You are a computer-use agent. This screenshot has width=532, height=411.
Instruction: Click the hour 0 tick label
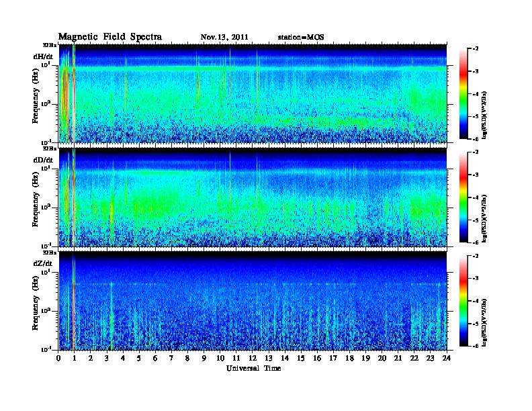pos(58,358)
